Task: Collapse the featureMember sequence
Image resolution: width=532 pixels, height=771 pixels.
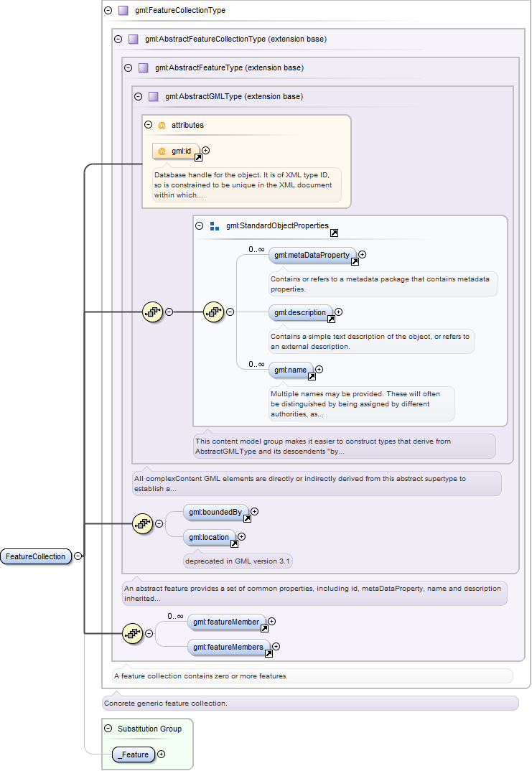Action: click(x=149, y=633)
